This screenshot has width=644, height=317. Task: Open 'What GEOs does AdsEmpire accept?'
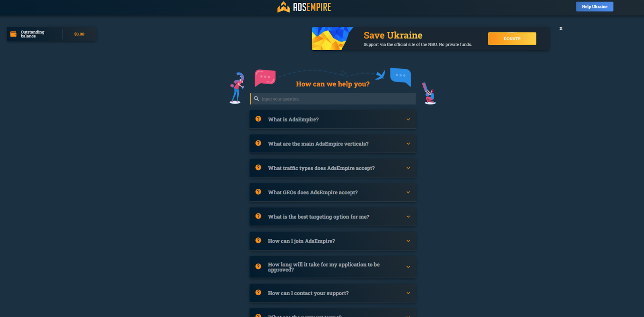coord(333,192)
